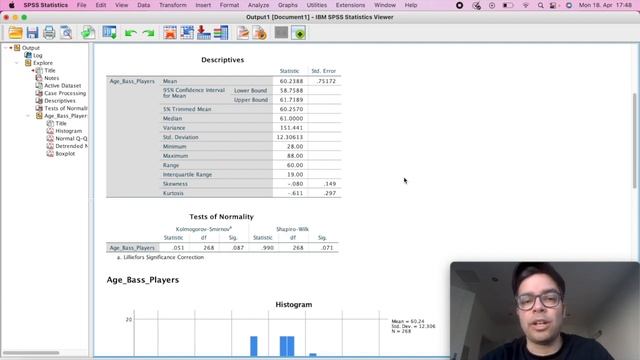Click the Skewness value -.080
The image size is (640, 360).
click(296, 184)
